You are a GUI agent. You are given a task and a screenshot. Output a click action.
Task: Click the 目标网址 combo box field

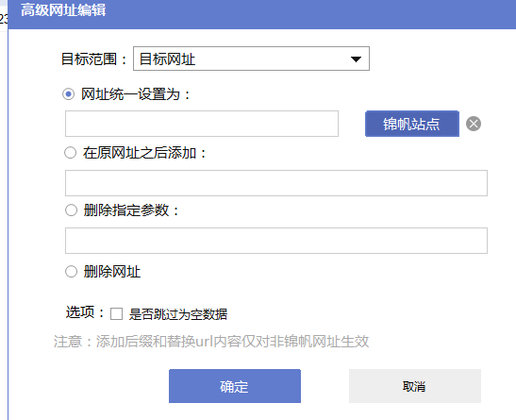click(x=251, y=59)
